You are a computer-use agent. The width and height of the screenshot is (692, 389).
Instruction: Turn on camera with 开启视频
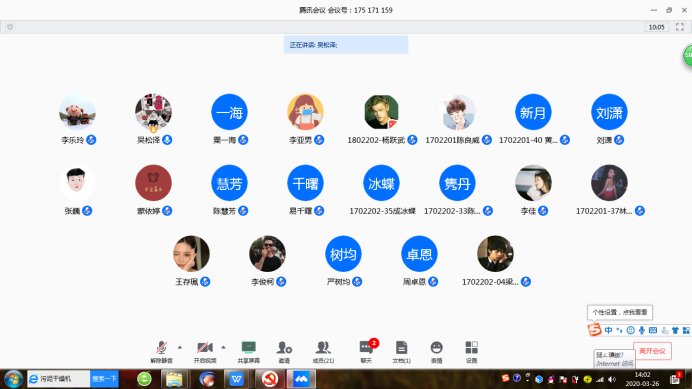coord(205,352)
